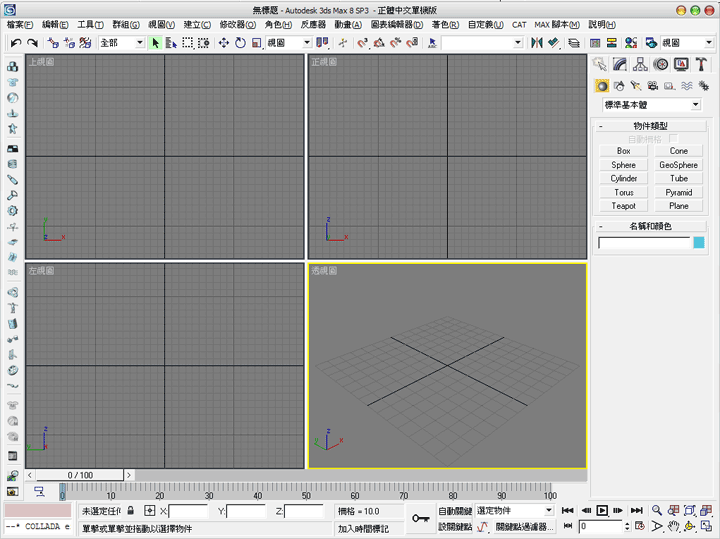Toggle Key Mode next to frame field
Viewport: 720px width, 539px height.
(x=568, y=526)
